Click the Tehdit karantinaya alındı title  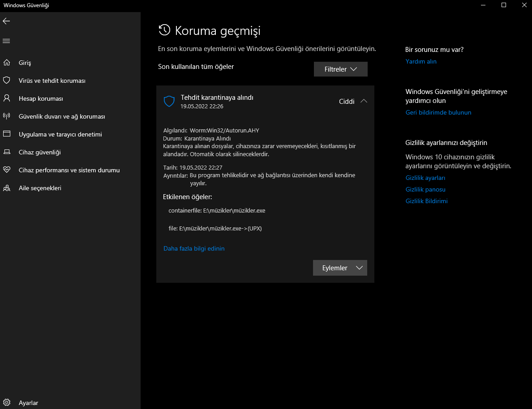coord(217,98)
